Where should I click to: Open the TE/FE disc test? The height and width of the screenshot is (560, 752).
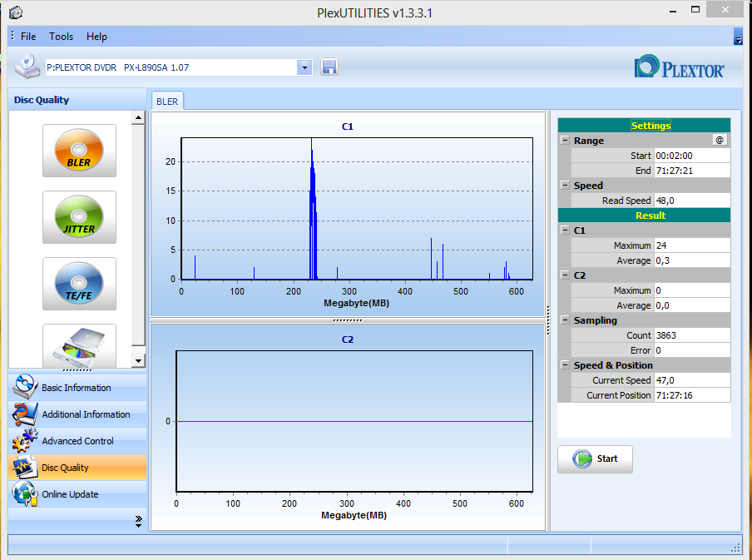click(79, 284)
